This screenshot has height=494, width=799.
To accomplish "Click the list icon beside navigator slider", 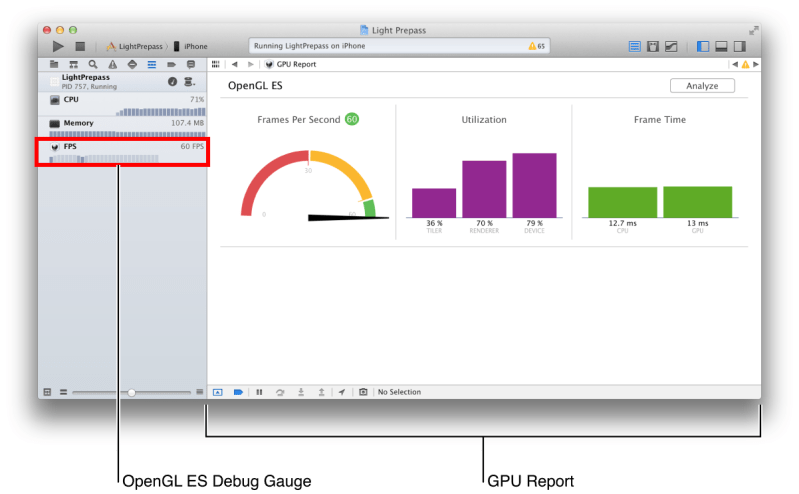I will pos(63,392).
